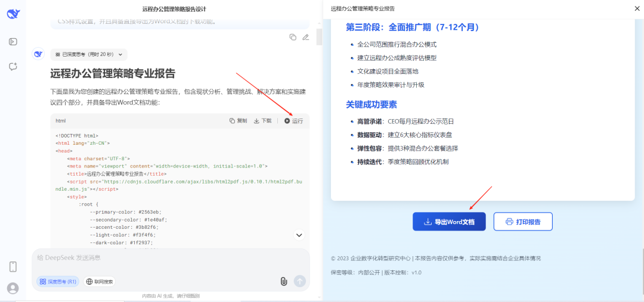Toggle the 联网搜索 web search option

click(x=100, y=282)
